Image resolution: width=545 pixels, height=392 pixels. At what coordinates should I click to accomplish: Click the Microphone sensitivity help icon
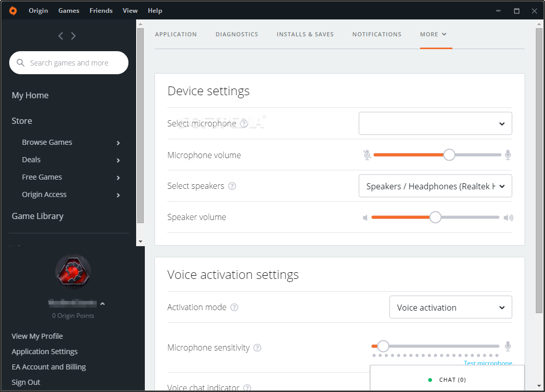pyautogui.click(x=257, y=347)
